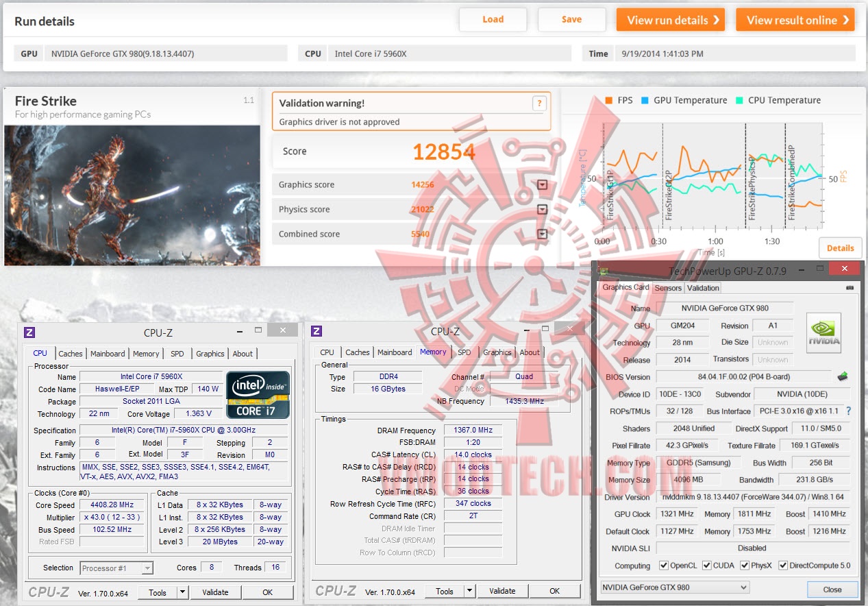868x606 pixels.
Task: Expand the Combined score details
Action: pyautogui.click(x=543, y=234)
